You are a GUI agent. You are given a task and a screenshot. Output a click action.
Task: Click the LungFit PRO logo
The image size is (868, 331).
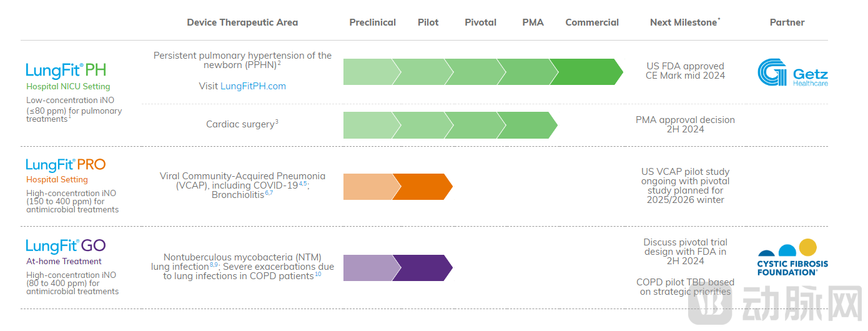[66, 165]
